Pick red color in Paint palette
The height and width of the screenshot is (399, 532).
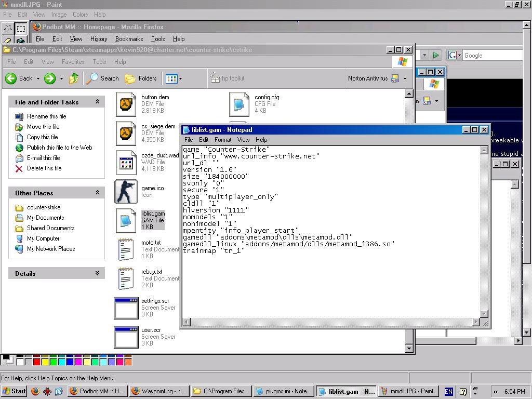coord(37,362)
